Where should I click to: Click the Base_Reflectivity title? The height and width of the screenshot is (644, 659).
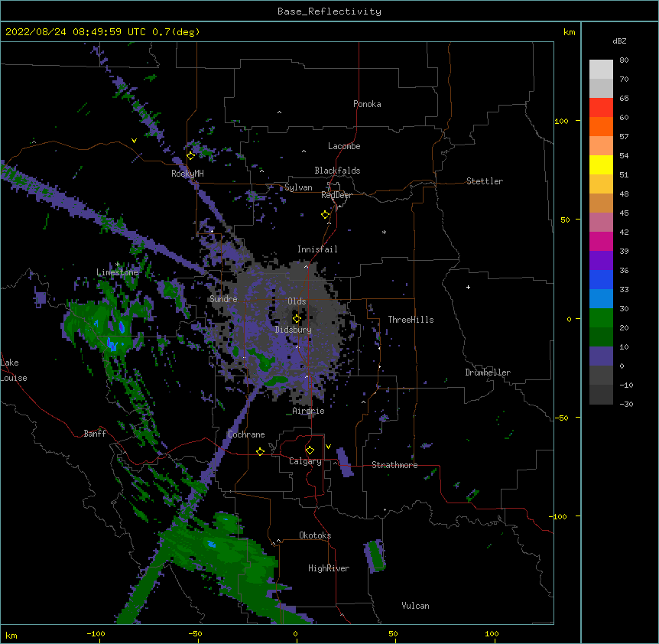click(x=329, y=11)
